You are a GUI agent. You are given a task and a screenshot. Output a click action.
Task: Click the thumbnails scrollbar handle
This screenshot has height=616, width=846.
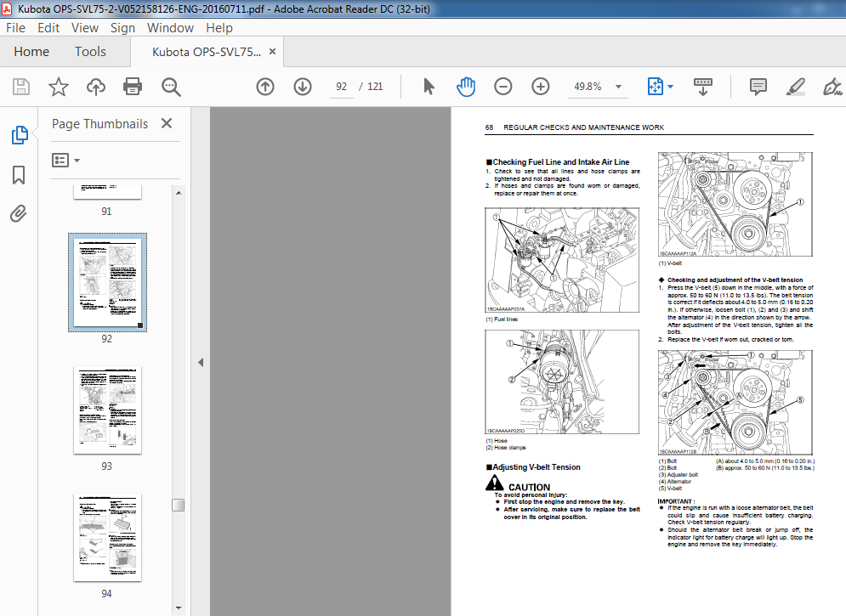(178, 505)
